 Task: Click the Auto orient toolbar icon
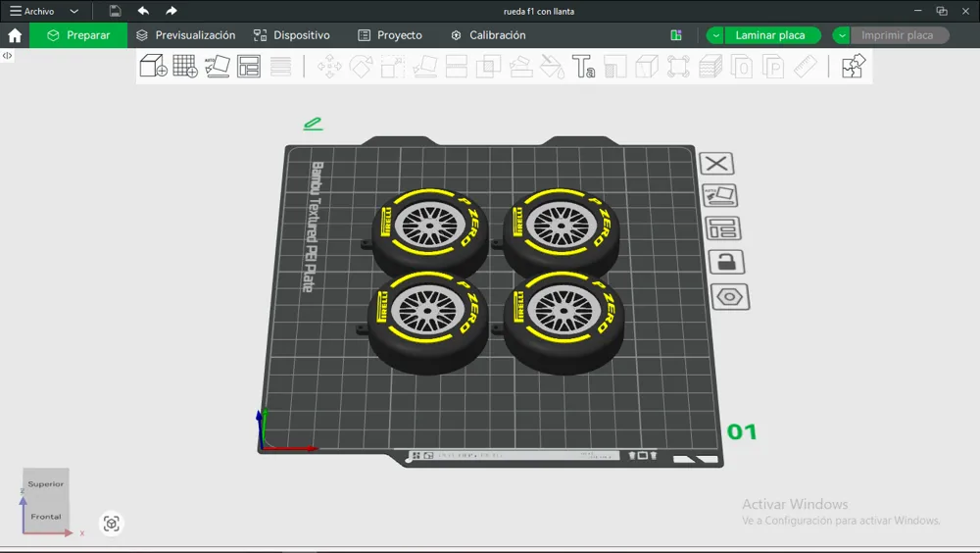tap(217, 66)
